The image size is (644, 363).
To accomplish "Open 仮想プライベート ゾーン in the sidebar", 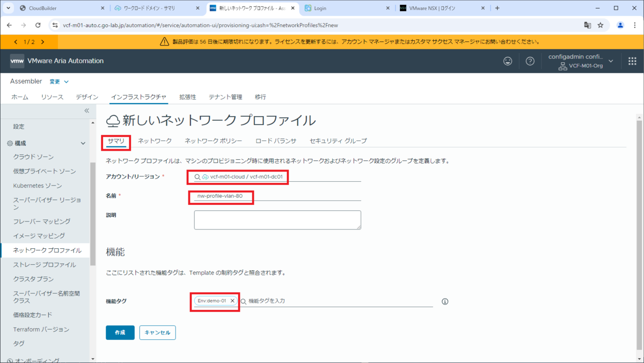I will click(45, 171).
